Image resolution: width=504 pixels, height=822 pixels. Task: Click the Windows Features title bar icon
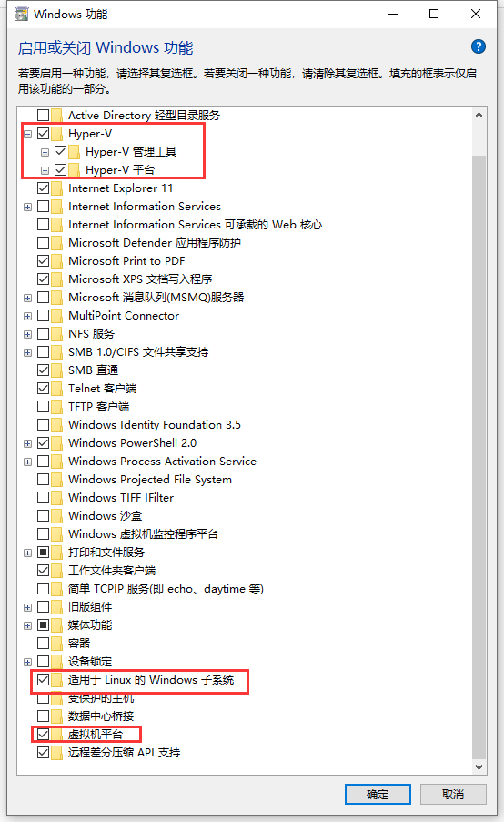(x=22, y=15)
